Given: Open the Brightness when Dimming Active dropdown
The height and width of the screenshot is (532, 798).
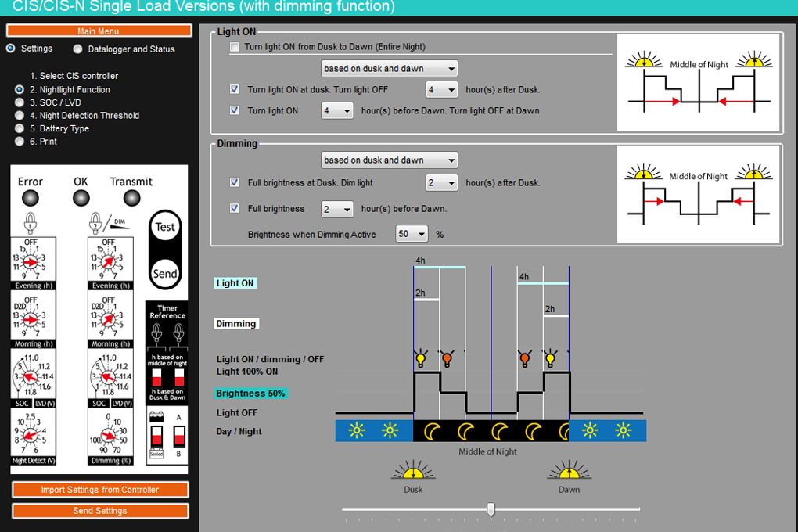Looking at the screenshot, I should click(412, 234).
